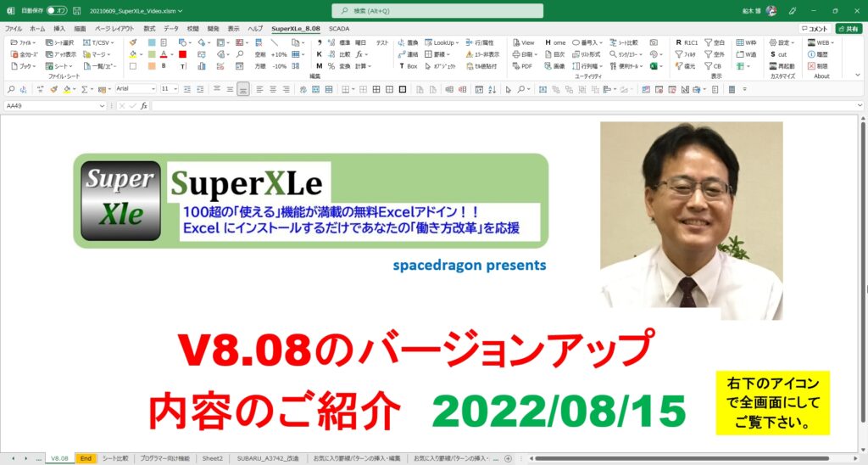Click the シート選択 button
This screenshot has width=868, height=465.
click(60, 42)
